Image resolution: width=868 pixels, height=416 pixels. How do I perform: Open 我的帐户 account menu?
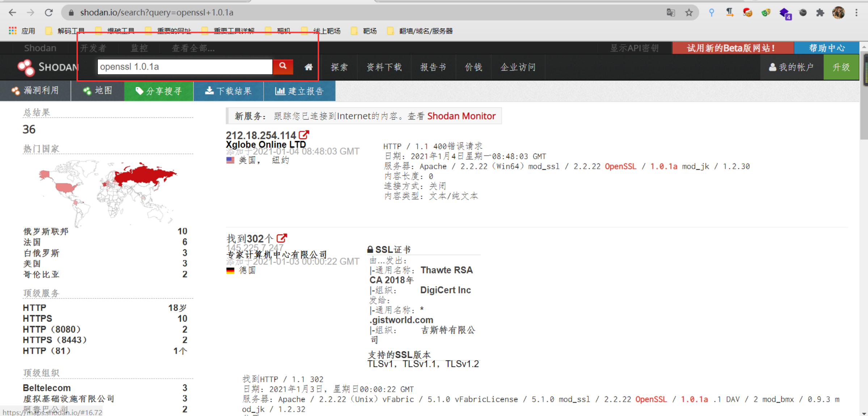point(791,67)
